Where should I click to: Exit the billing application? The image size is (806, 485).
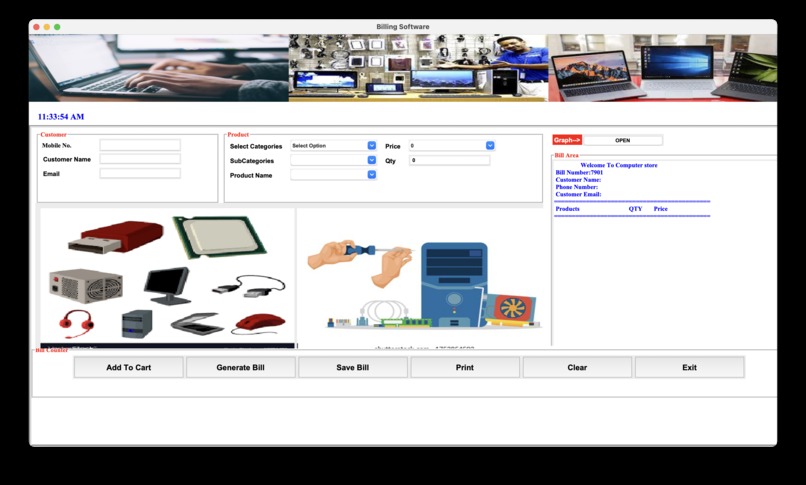pos(689,367)
